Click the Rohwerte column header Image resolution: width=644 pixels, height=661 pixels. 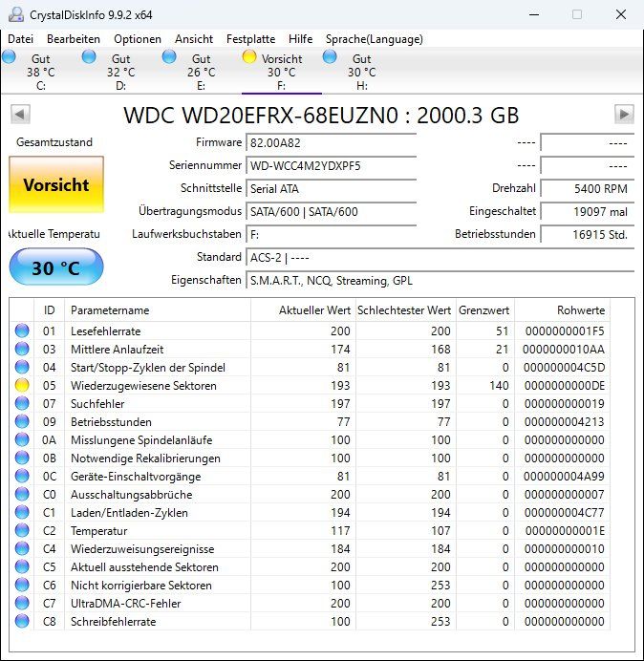click(x=562, y=310)
